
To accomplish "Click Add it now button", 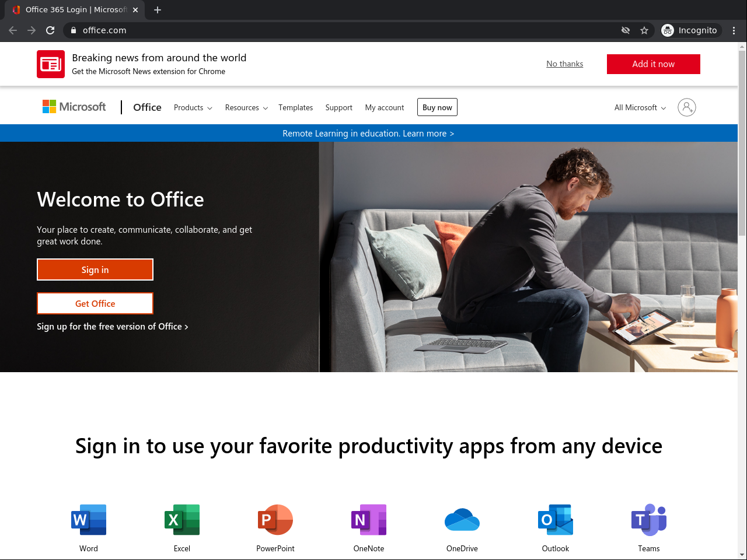I will click(654, 64).
